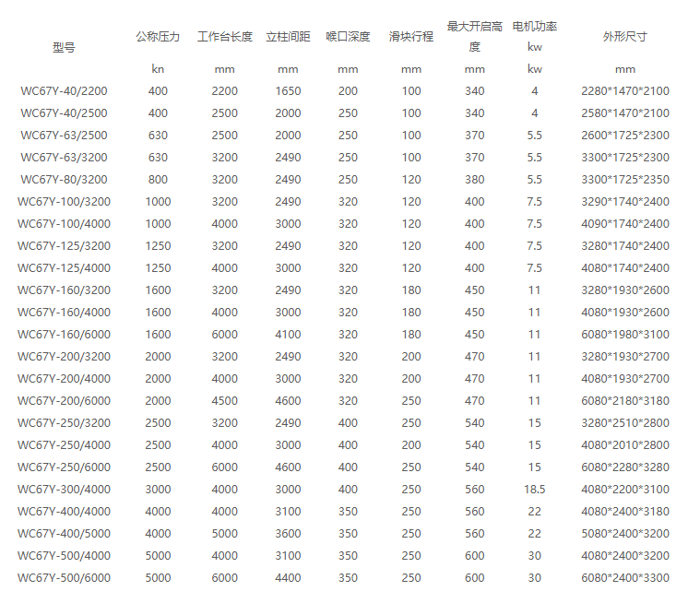
Task: Select the 6080*1980*3100 dimensions cell
Action: (624, 335)
